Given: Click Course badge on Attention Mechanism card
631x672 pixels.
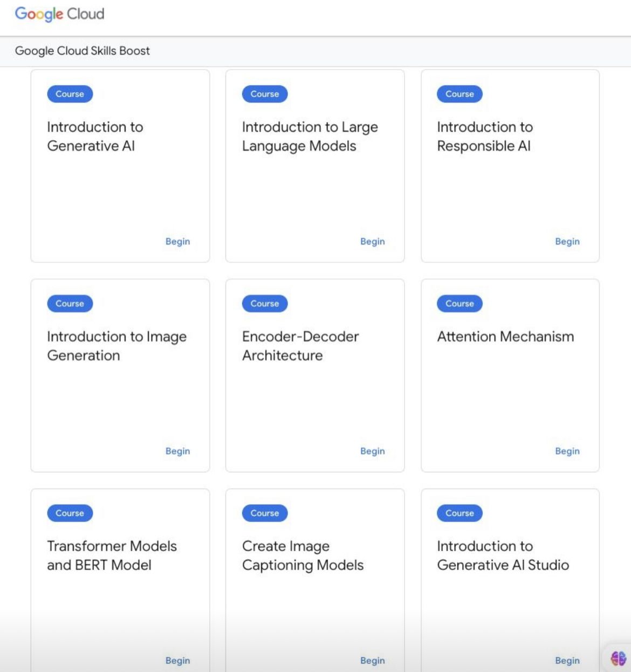Looking at the screenshot, I should point(459,304).
